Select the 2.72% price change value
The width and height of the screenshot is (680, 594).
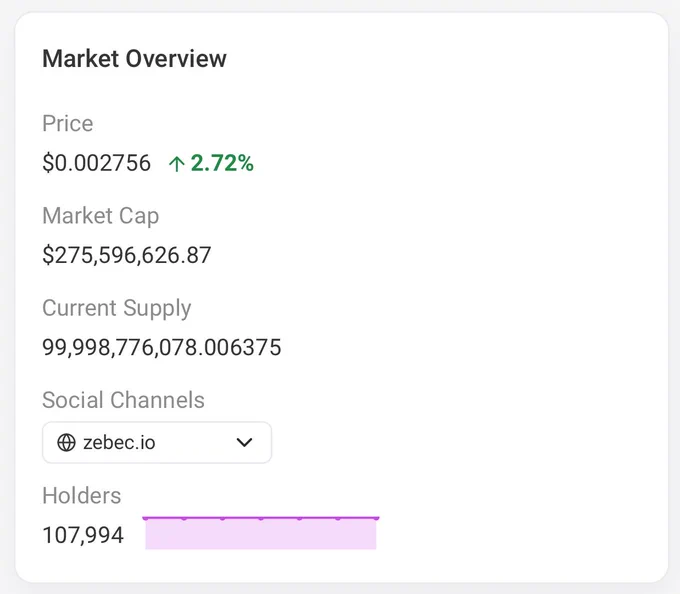(222, 163)
